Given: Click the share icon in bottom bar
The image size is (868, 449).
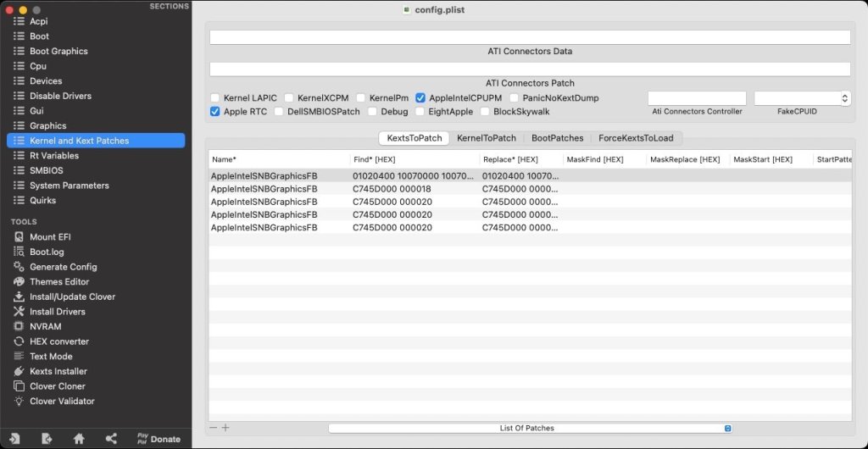Looking at the screenshot, I should coord(111,438).
